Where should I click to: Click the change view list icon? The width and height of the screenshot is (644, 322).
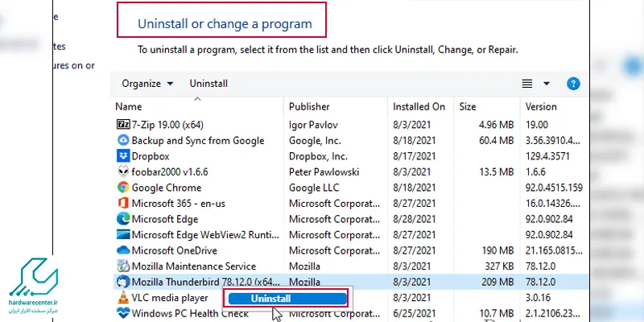(527, 84)
